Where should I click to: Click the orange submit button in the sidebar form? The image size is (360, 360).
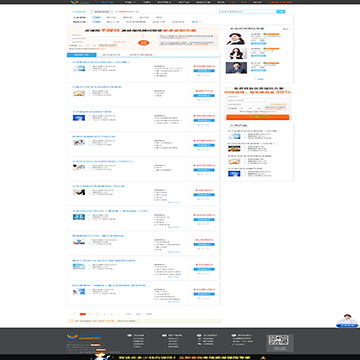(x=258, y=117)
